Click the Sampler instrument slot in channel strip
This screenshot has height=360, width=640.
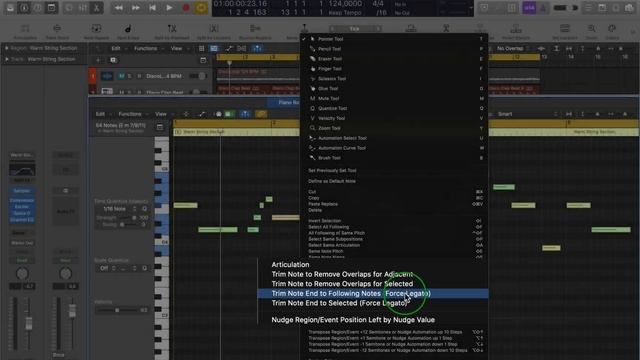click(22, 191)
